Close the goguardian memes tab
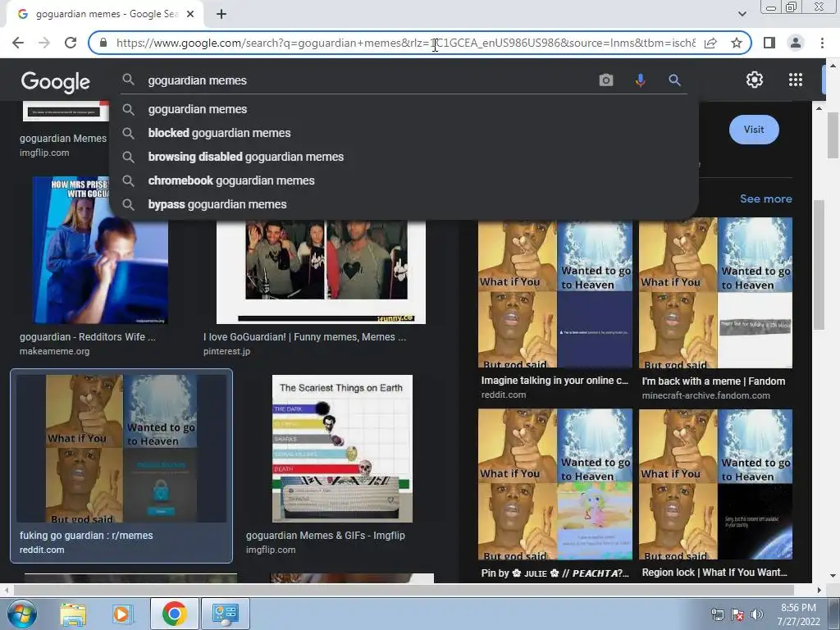 tap(190, 15)
